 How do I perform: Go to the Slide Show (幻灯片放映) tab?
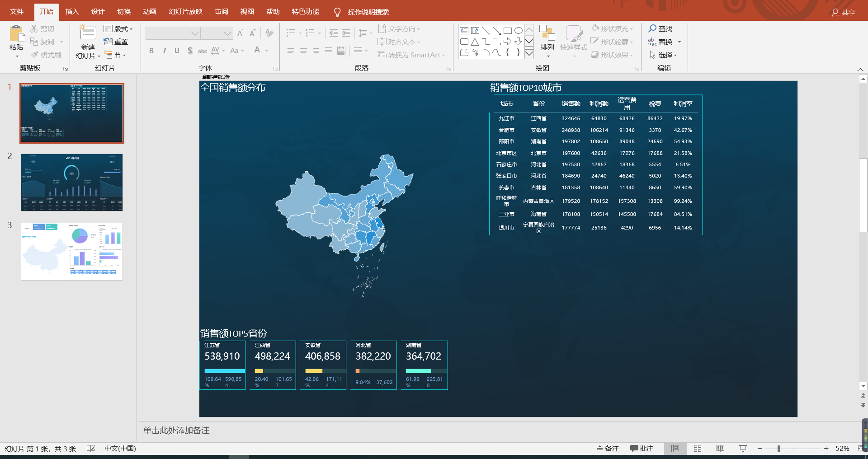coord(185,12)
